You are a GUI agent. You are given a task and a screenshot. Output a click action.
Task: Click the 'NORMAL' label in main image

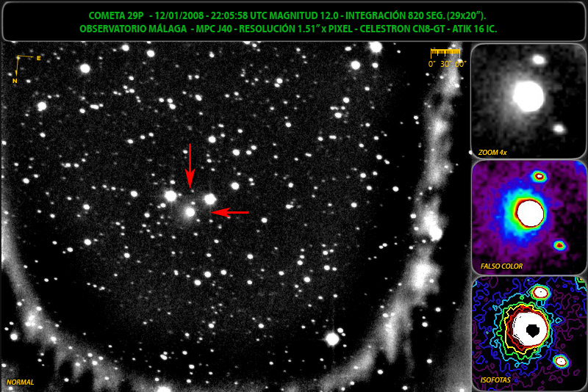tap(21, 382)
